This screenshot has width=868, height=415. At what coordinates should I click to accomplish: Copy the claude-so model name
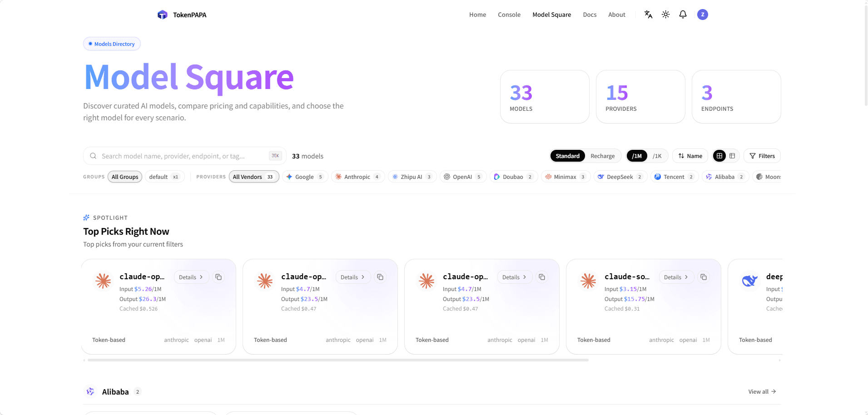coord(704,277)
